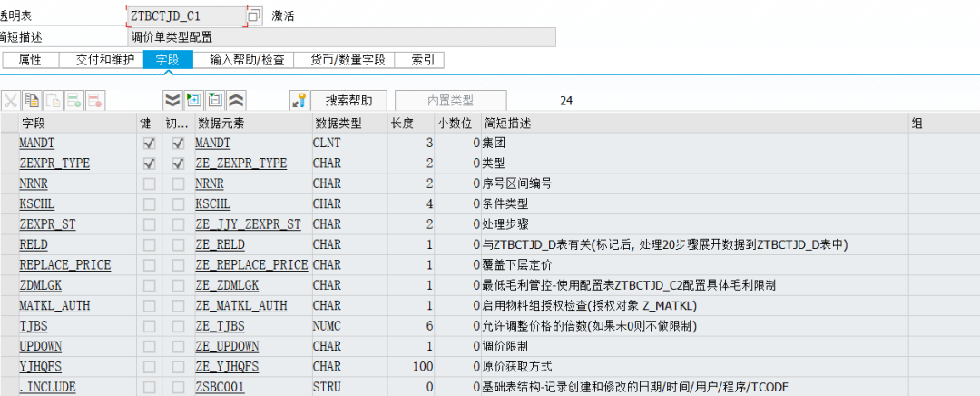Toggle the initial values checkbox for YJHQFS

[179, 367]
